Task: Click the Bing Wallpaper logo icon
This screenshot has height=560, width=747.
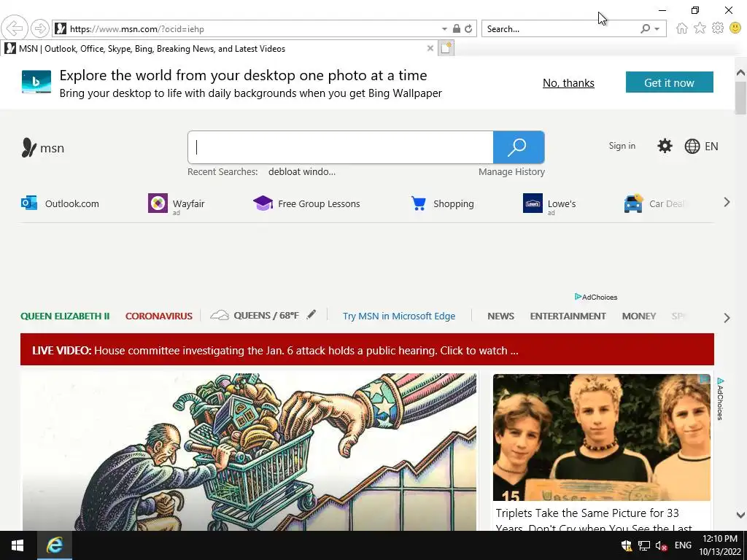Action: point(36,82)
